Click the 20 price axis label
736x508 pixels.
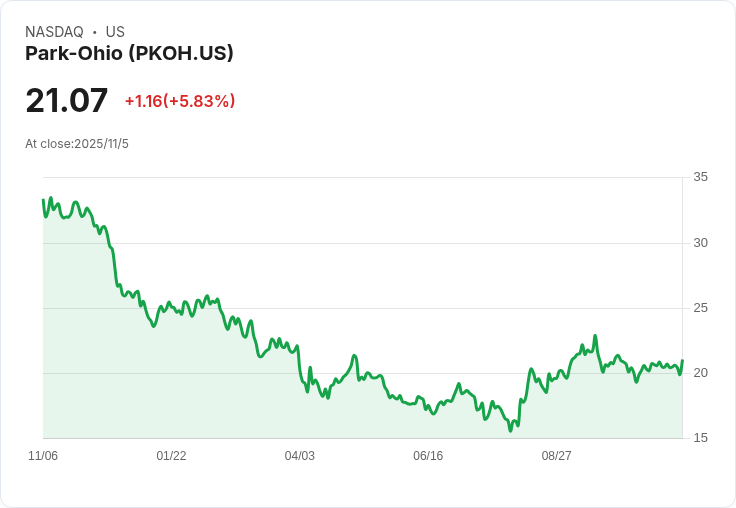click(701, 373)
